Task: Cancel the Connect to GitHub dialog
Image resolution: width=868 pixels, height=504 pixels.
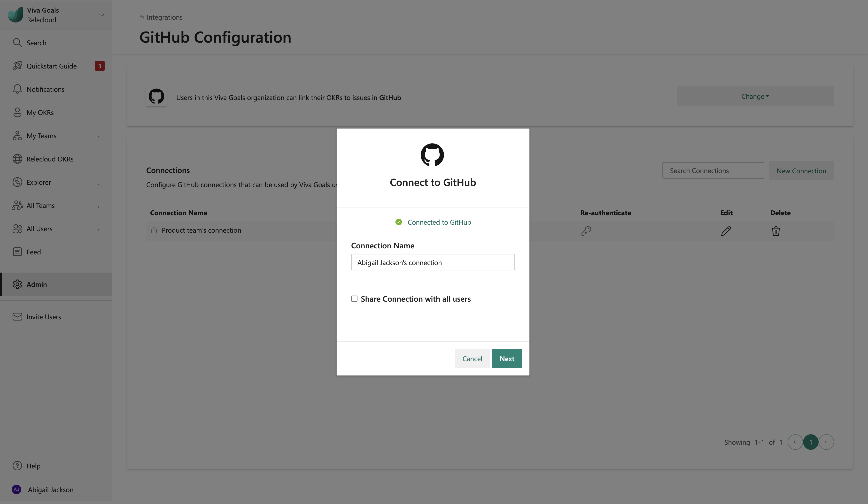Action: click(472, 359)
